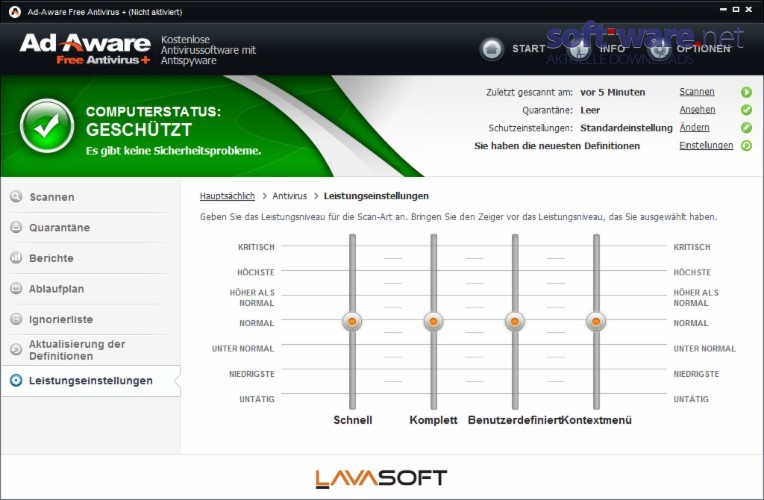
Task: Click the green pencil icon beside Ändern
Action: 746,128
